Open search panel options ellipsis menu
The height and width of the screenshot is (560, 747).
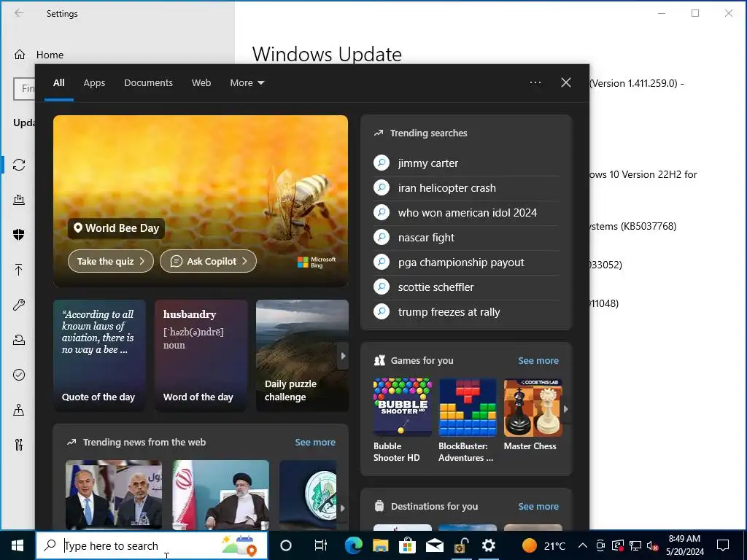click(x=535, y=82)
